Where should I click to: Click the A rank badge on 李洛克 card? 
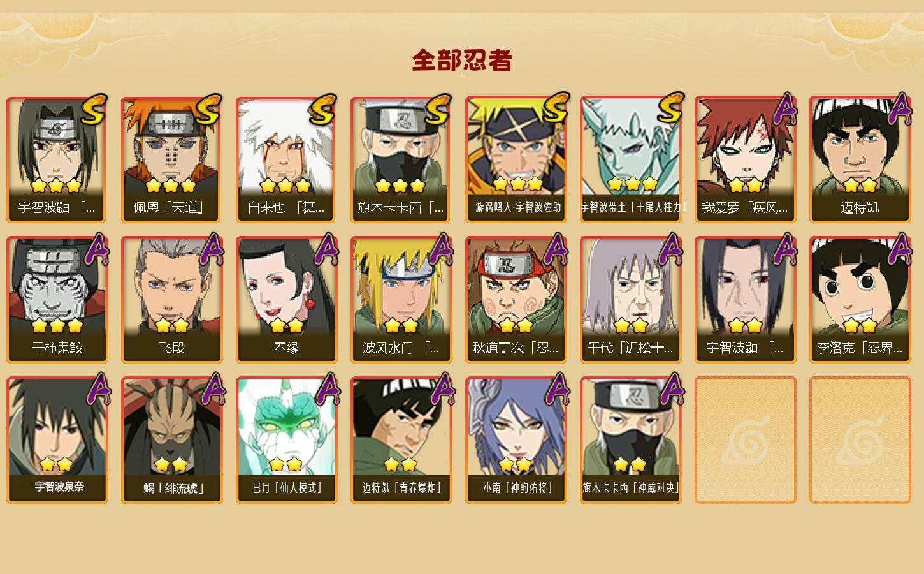click(899, 250)
